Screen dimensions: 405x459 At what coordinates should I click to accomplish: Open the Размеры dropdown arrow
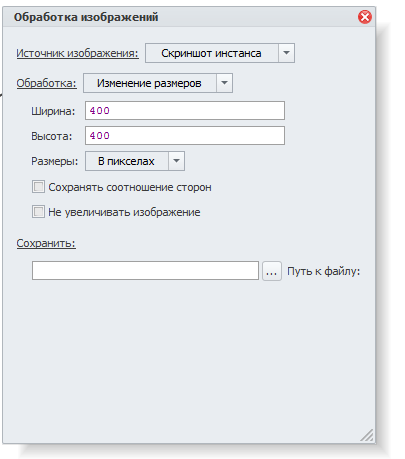tap(176, 161)
